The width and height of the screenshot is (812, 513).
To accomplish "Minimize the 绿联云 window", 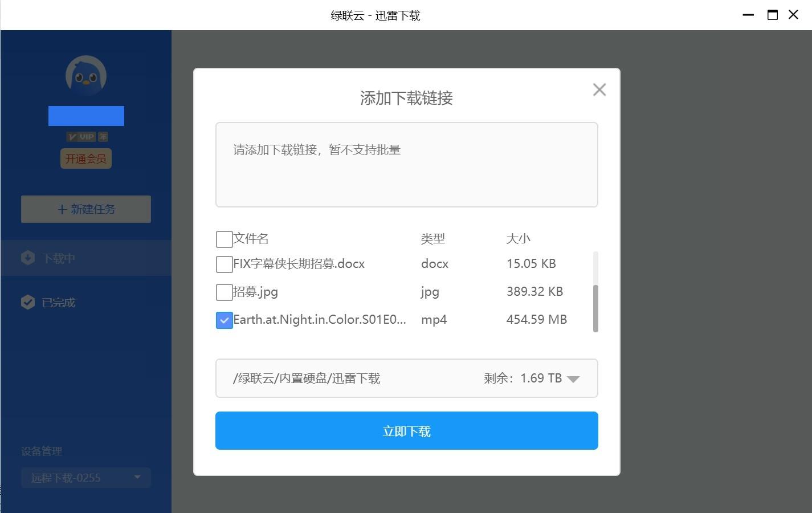I will pos(748,15).
